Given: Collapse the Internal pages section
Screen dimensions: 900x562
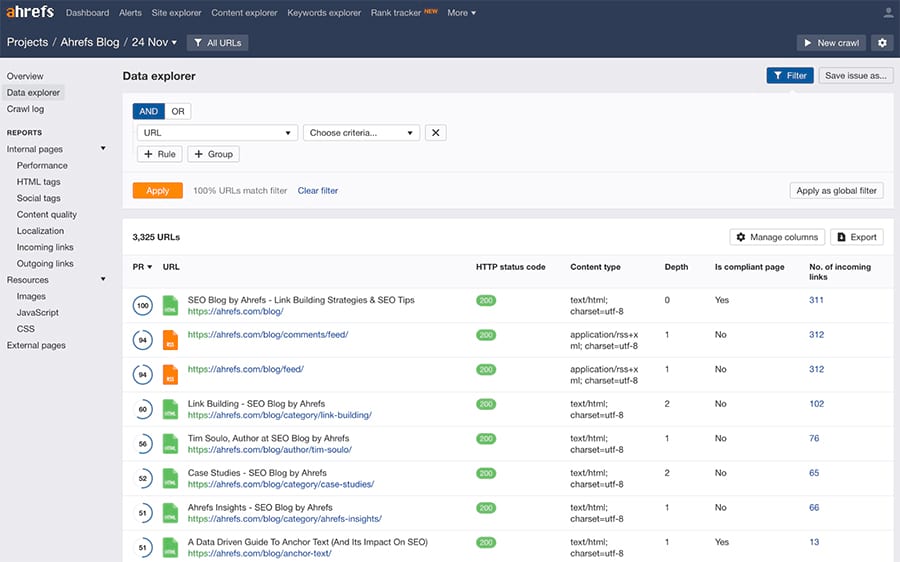Looking at the screenshot, I should pyautogui.click(x=103, y=149).
